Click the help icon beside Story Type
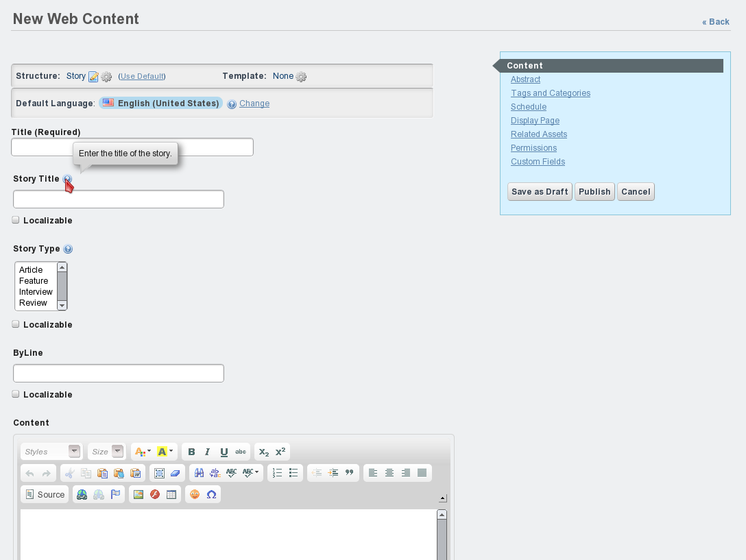746x560 pixels. click(68, 249)
